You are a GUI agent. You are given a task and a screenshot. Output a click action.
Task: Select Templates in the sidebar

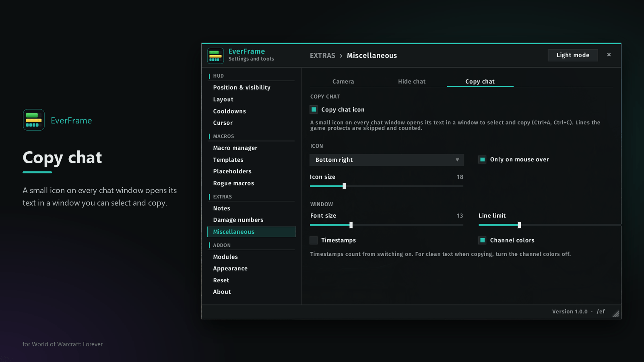click(x=251, y=160)
